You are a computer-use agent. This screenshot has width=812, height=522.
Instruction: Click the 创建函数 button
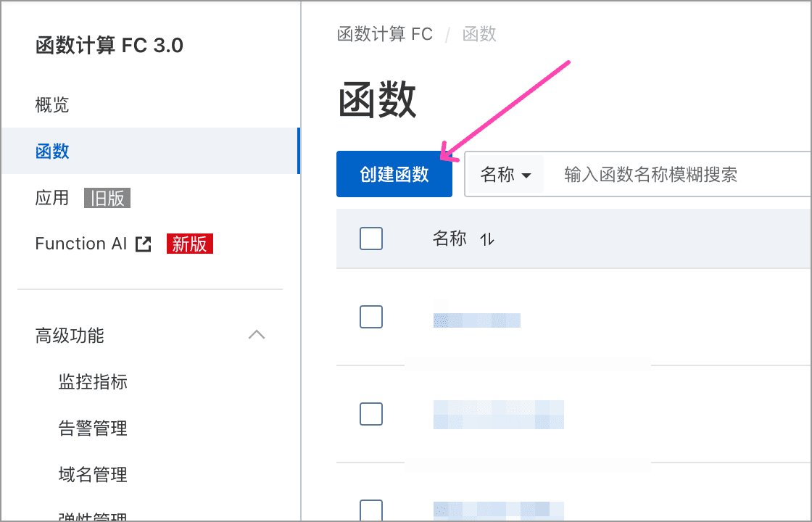pyautogui.click(x=394, y=174)
